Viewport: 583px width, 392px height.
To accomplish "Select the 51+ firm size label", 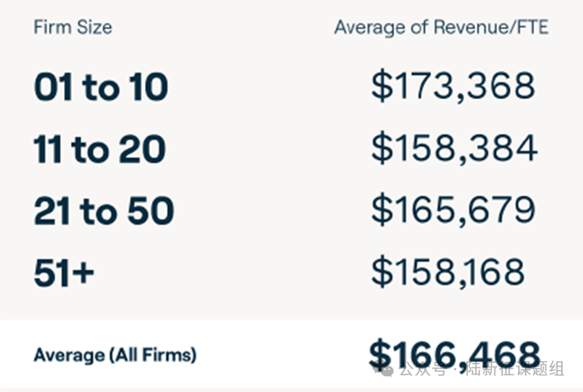I will click(x=63, y=274).
